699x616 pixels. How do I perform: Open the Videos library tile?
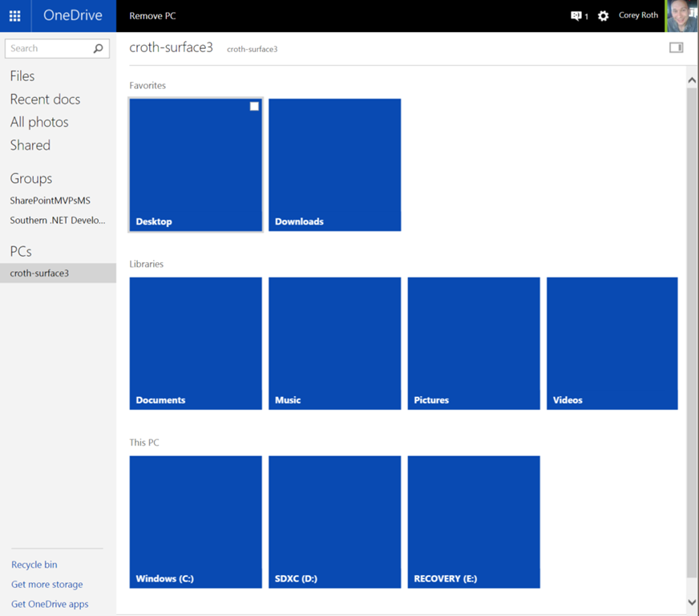click(x=612, y=343)
